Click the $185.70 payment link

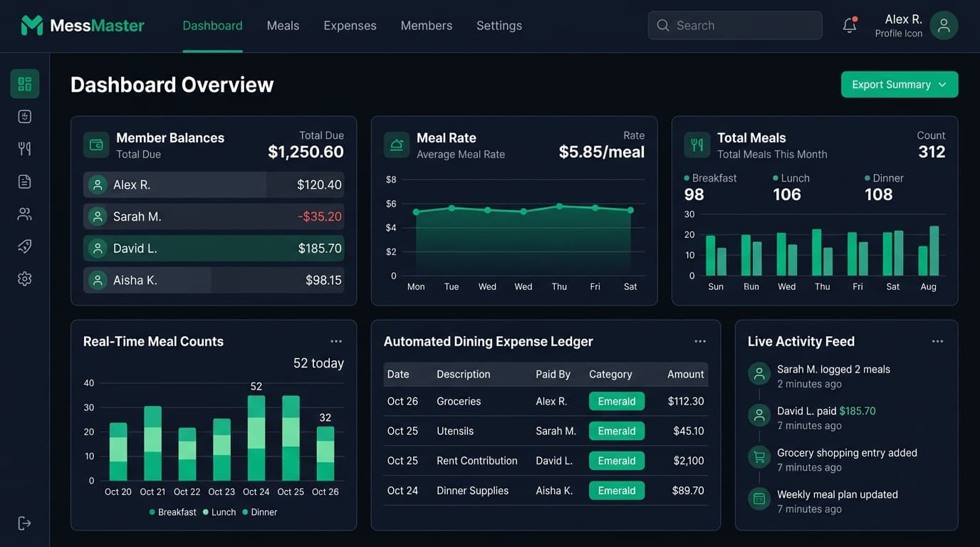(x=857, y=411)
